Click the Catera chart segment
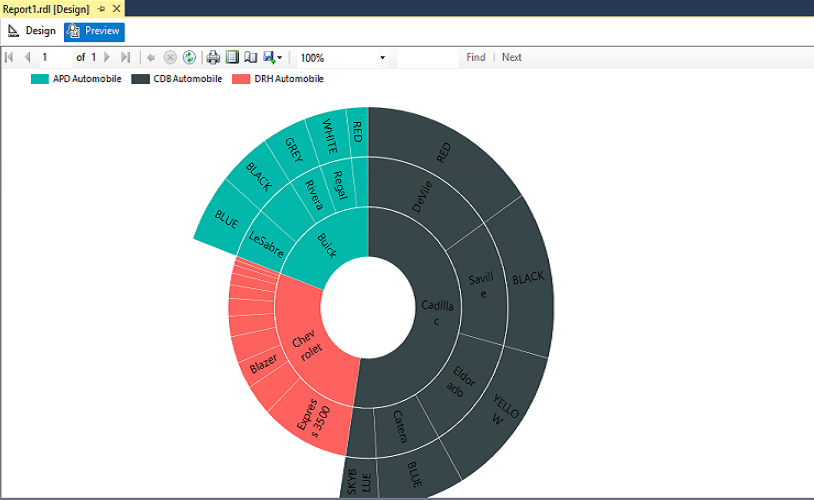 click(x=400, y=427)
